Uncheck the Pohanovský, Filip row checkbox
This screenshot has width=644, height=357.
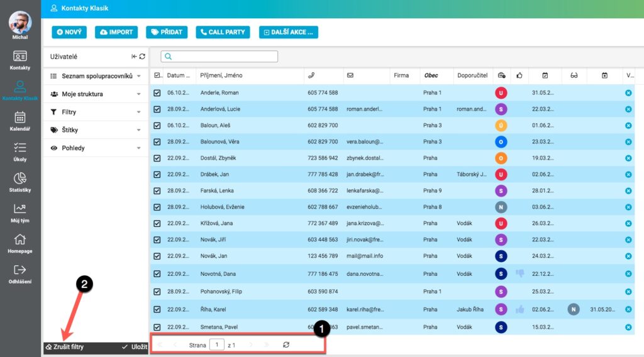point(157,292)
